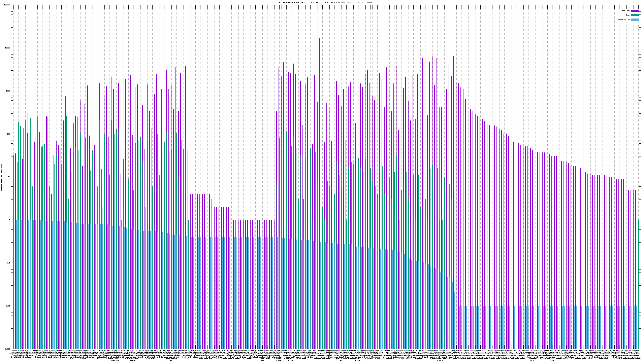Click the 'Score (0..1)' legend label

click(x=624, y=20)
